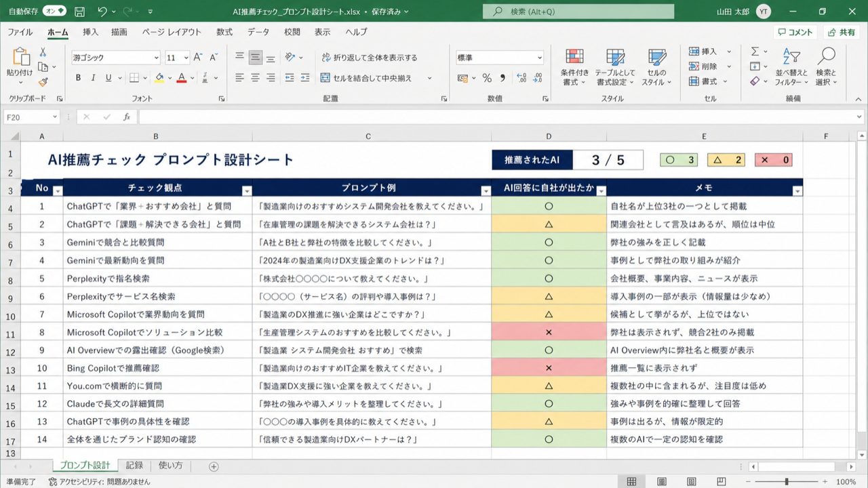Viewport: 868px width, 488px height.
Task: Open セルのスタイル cell styles
Action: point(656,67)
